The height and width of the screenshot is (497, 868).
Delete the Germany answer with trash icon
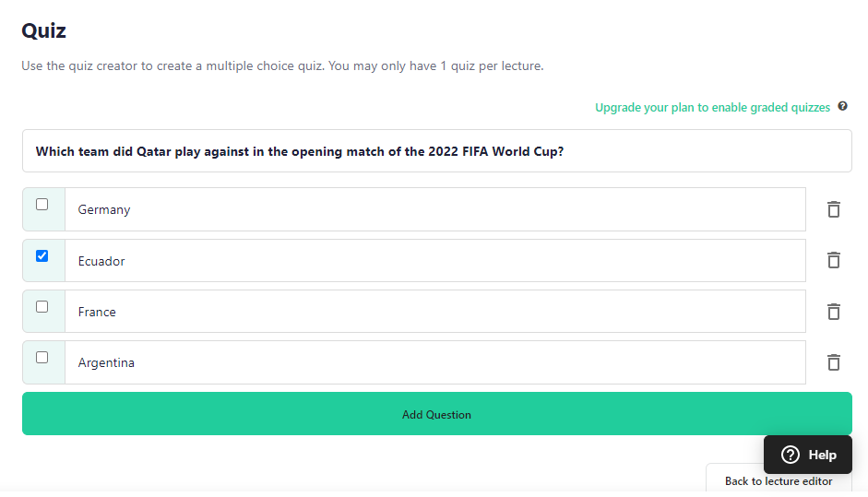pos(834,209)
